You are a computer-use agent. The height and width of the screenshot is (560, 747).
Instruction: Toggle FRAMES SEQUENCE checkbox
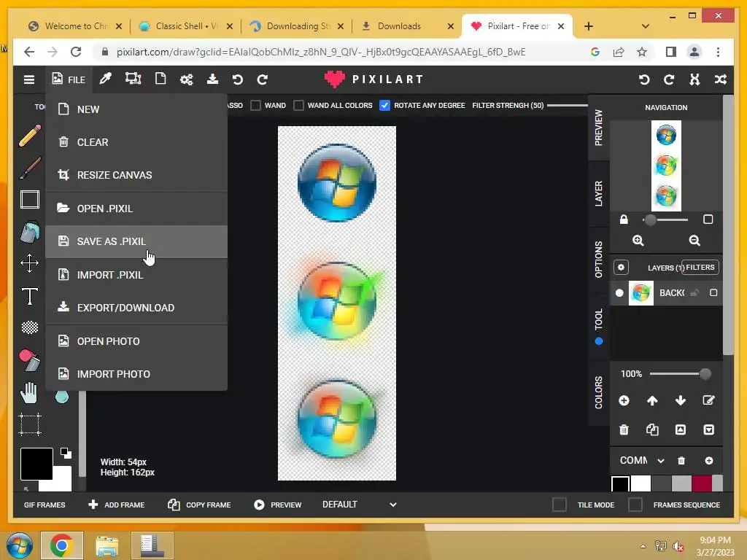(635, 505)
